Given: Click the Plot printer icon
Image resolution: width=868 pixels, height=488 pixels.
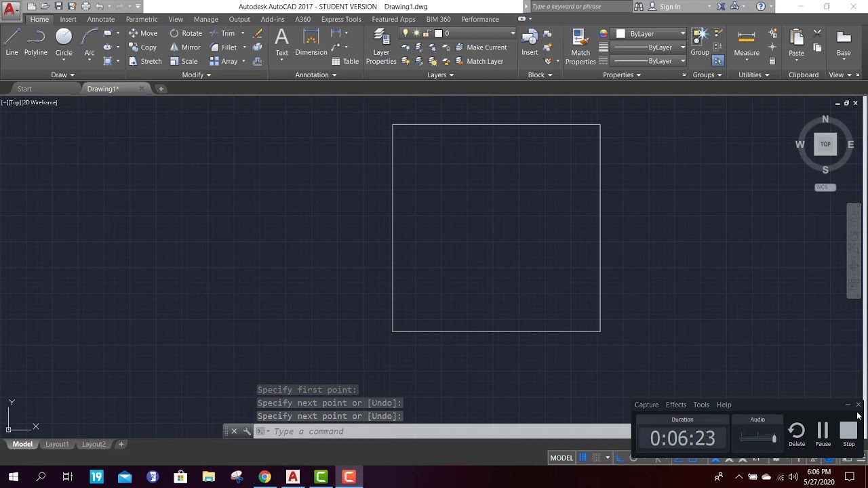Looking at the screenshot, I should coord(85,6).
